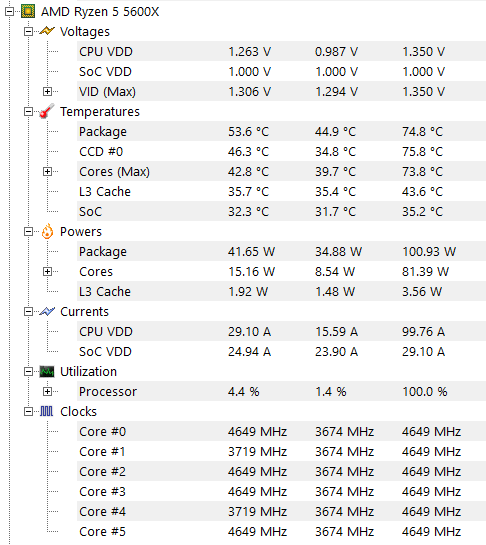Click the Clocks square-wave icon
Viewport: 486px width, 545px height.
47,411
